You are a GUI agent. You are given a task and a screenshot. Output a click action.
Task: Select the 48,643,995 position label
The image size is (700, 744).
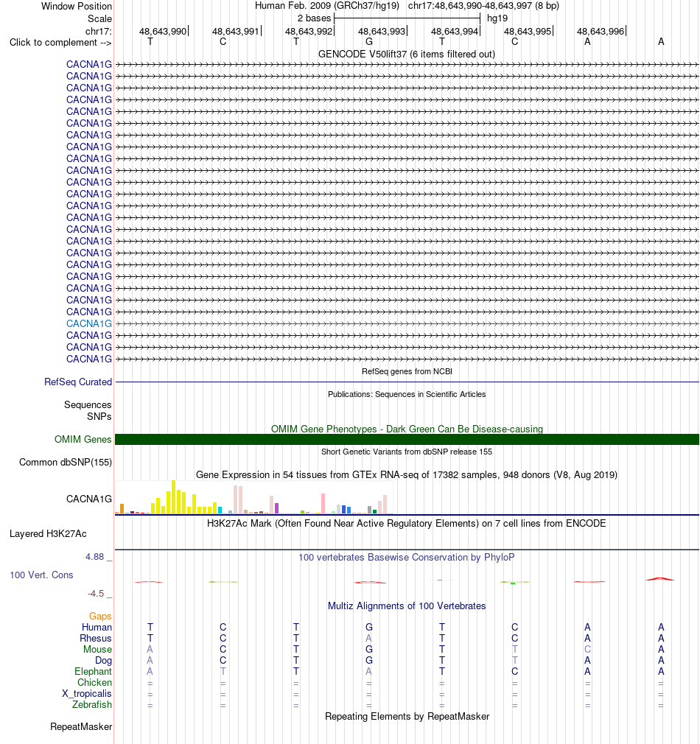click(528, 32)
